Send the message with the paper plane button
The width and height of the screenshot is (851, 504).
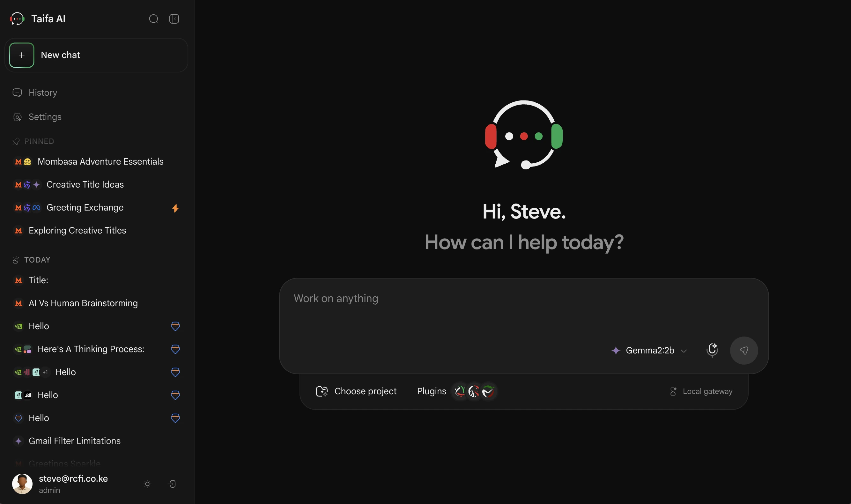click(744, 351)
